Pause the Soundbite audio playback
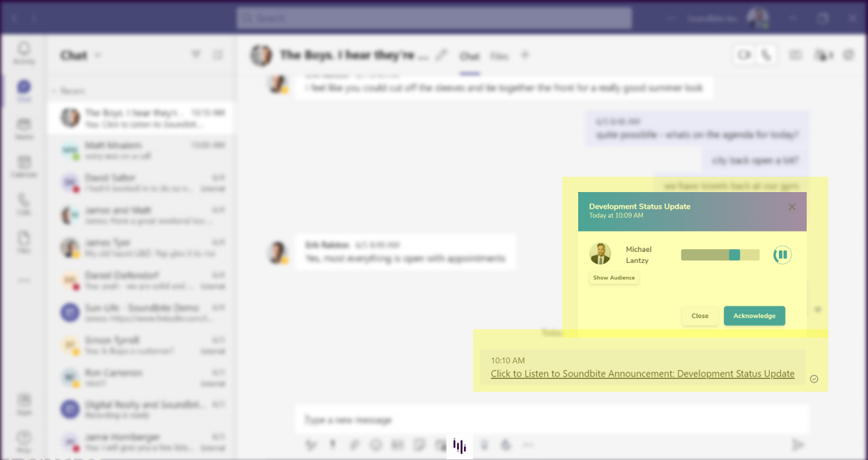 click(782, 255)
